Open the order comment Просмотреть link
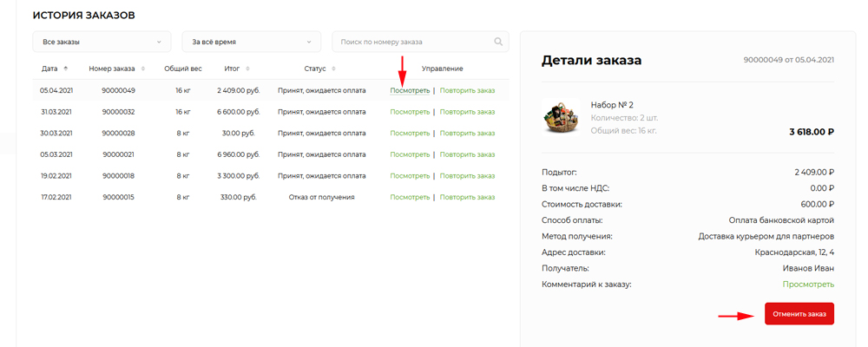This screenshot has height=347, width=868. [x=807, y=285]
